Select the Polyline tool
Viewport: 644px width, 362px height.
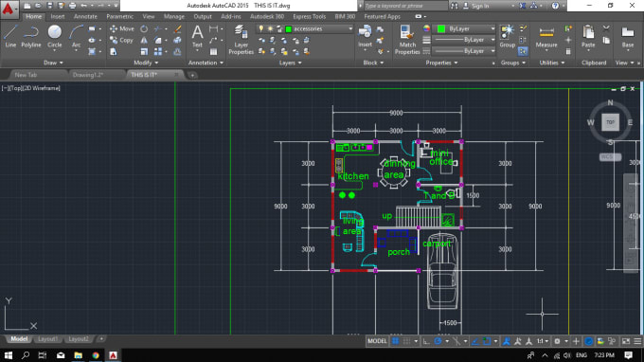[x=31, y=36]
